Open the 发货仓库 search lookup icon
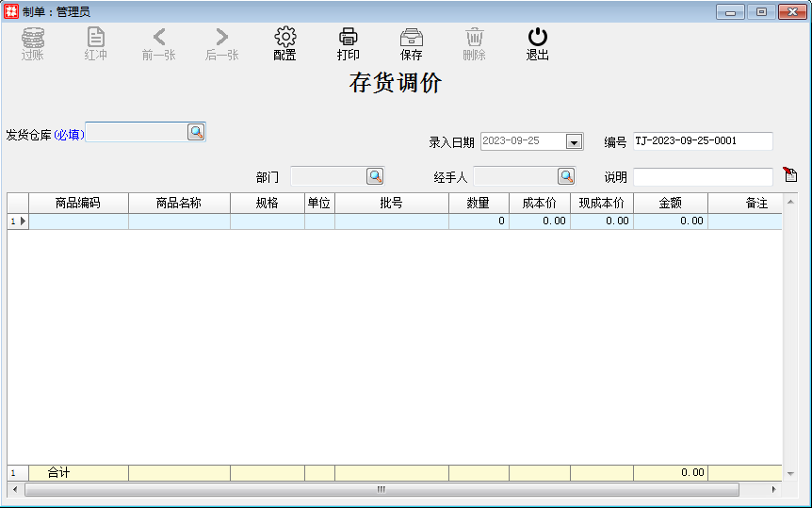 196,132
